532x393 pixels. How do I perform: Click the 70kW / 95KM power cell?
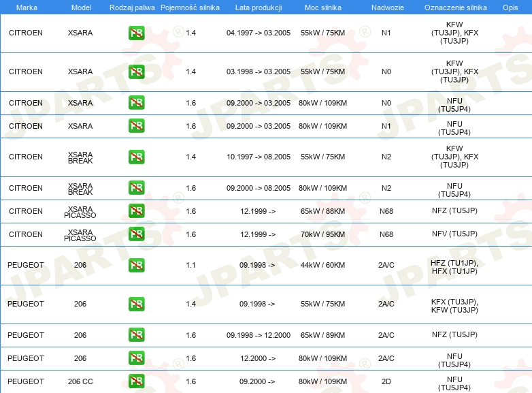[322, 234]
